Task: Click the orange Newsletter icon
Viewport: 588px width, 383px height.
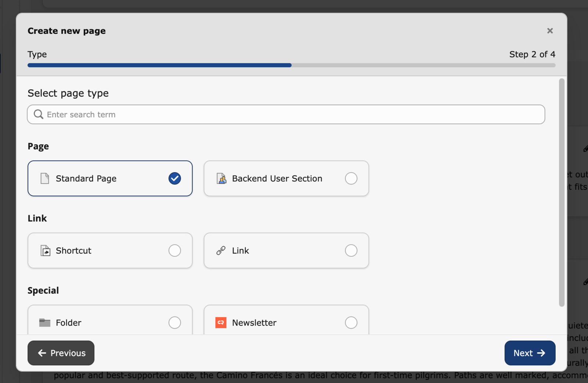Action: coord(221,323)
